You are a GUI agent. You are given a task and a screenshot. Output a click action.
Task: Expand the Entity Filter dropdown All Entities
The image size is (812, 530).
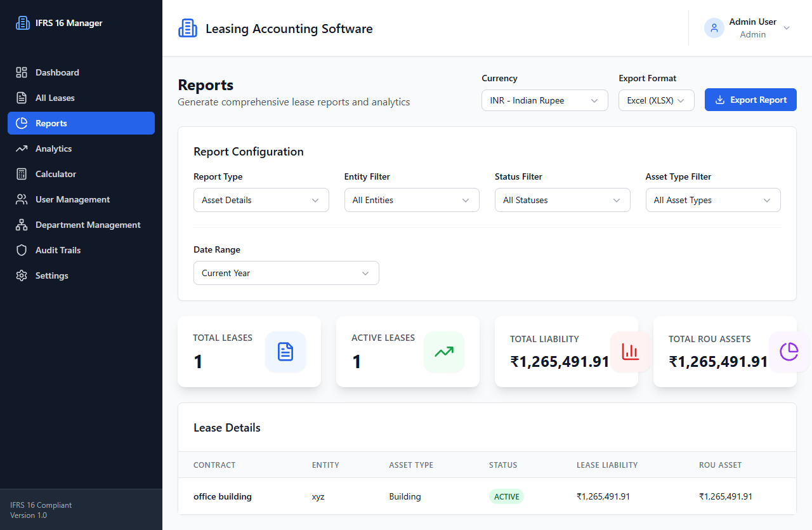(412, 200)
